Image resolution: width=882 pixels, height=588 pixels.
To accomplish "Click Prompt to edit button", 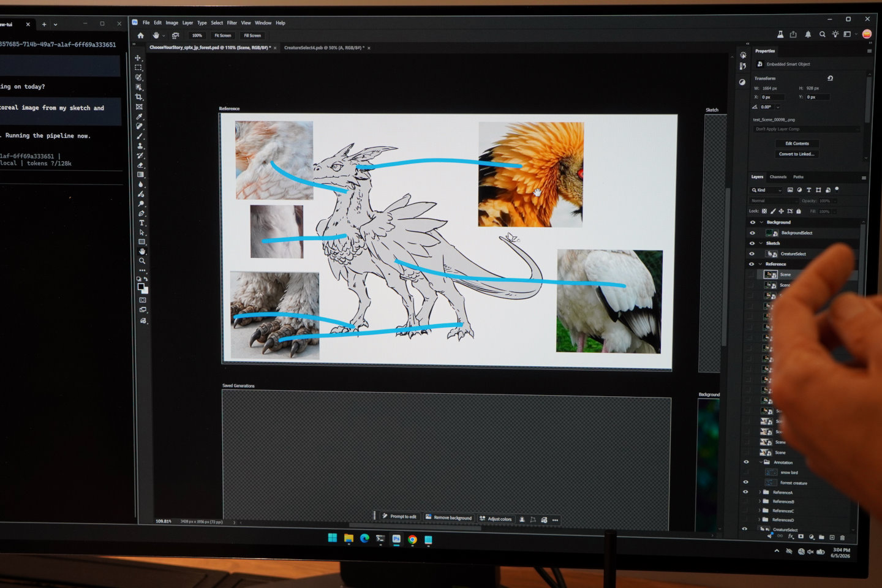I will click(x=399, y=516).
